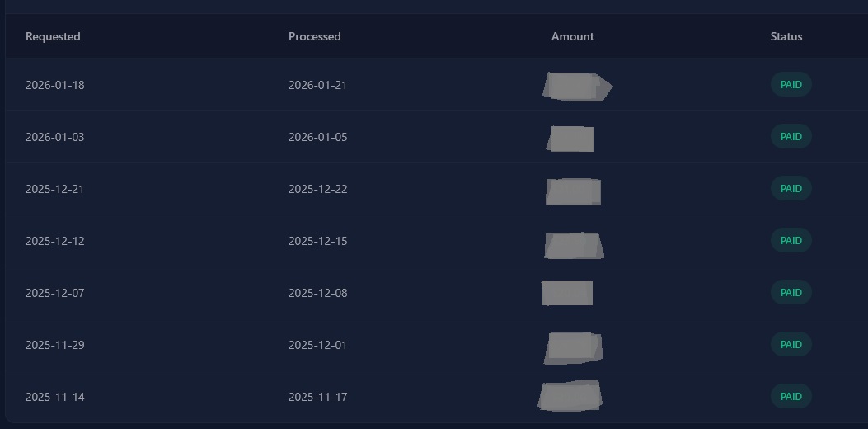868x429 pixels.
Task: Click the Amount column header
Action: (x=572, y=36)
